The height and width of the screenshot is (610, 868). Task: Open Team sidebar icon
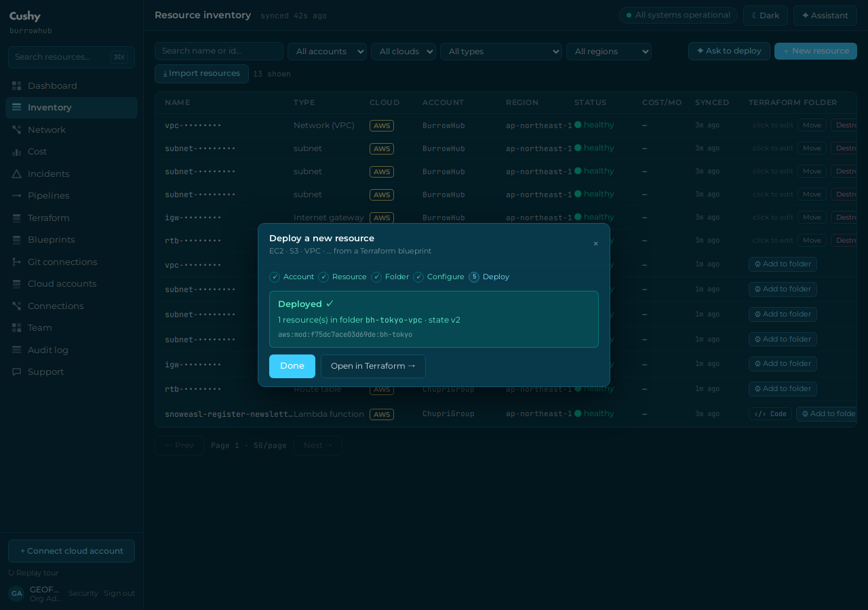pos(16,327)
